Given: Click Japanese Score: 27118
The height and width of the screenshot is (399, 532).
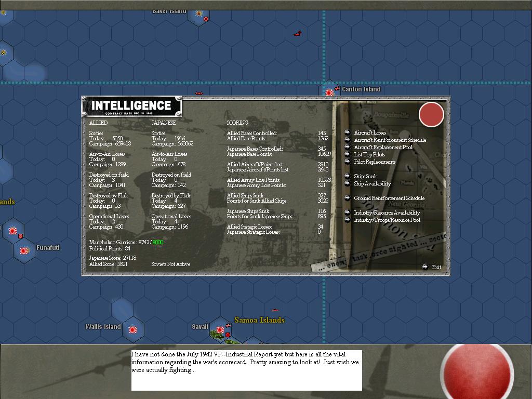Looking at the screenshot, I should click(113, 258).
